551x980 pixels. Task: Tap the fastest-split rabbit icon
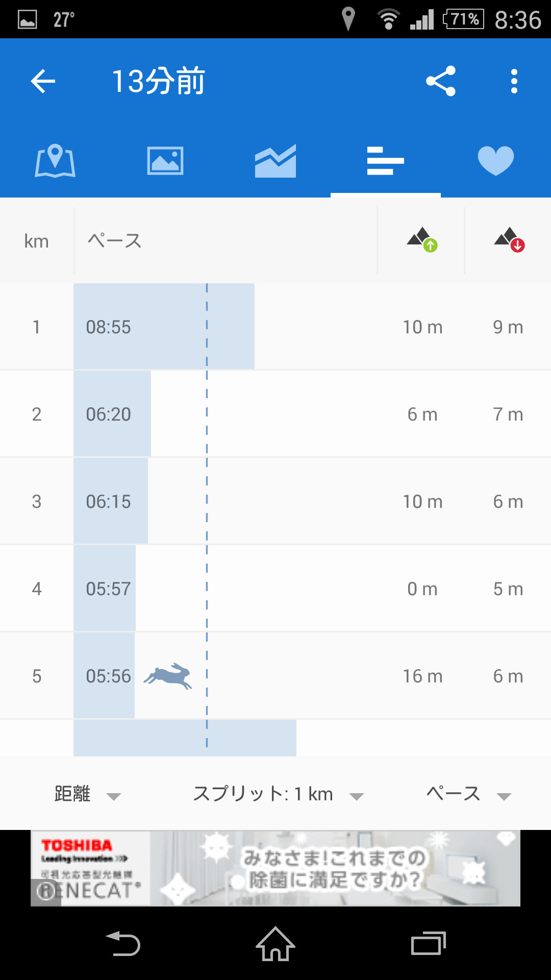[168, 676]
